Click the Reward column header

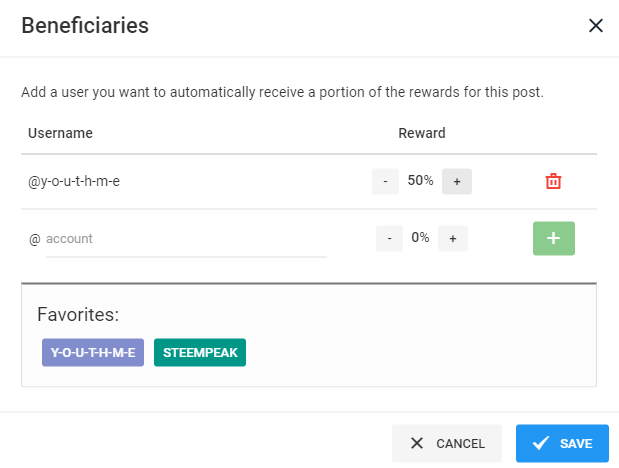click(422, 133)
